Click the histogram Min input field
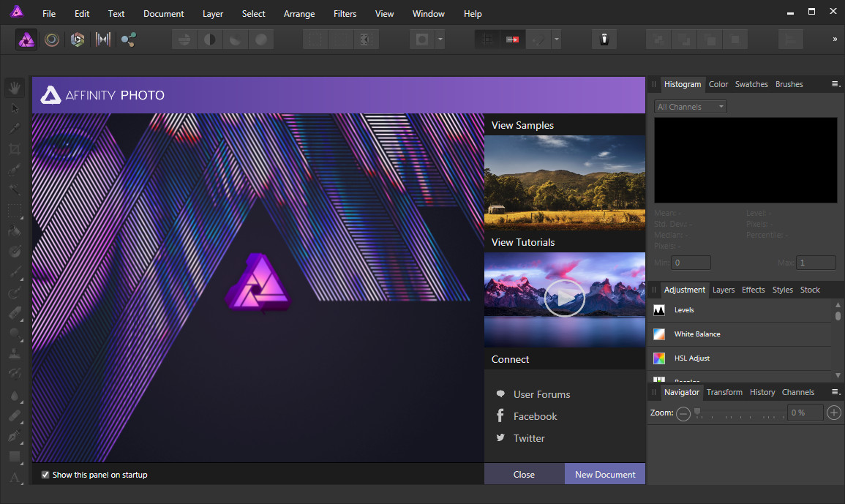Viewport: 845px width, 504px height. pyautogui.click(x=691, y=263)
